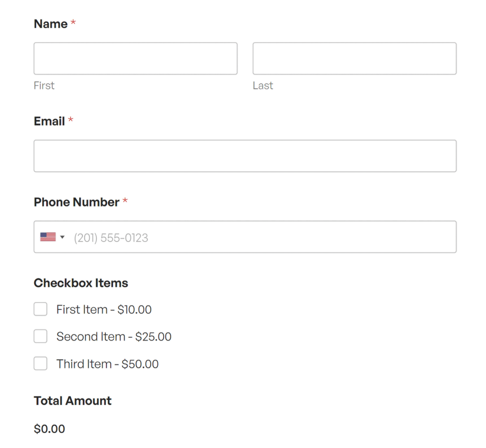Tick the Second Item checkbox
The image size is (486, 448).
click(x=40, y=336)
